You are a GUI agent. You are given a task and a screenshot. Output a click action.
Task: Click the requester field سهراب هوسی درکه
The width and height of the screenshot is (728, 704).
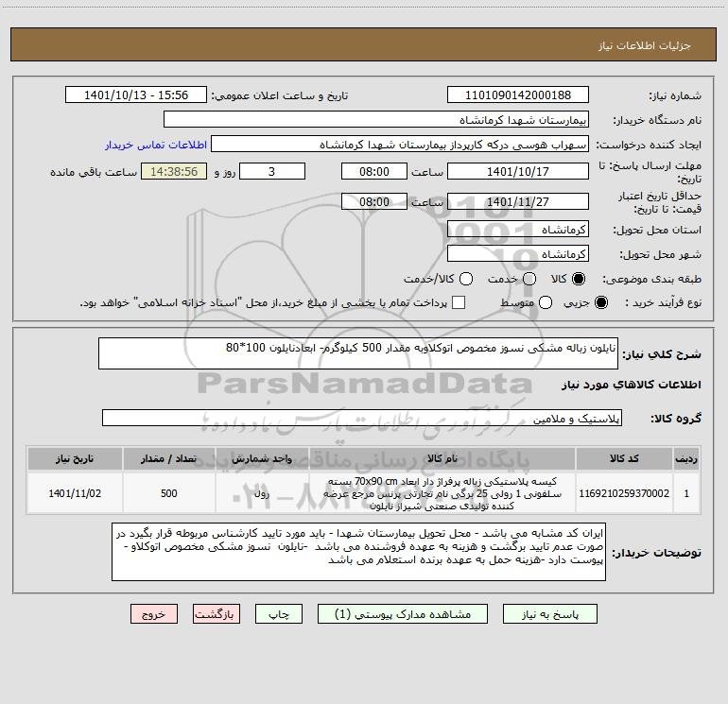point(400,145)
